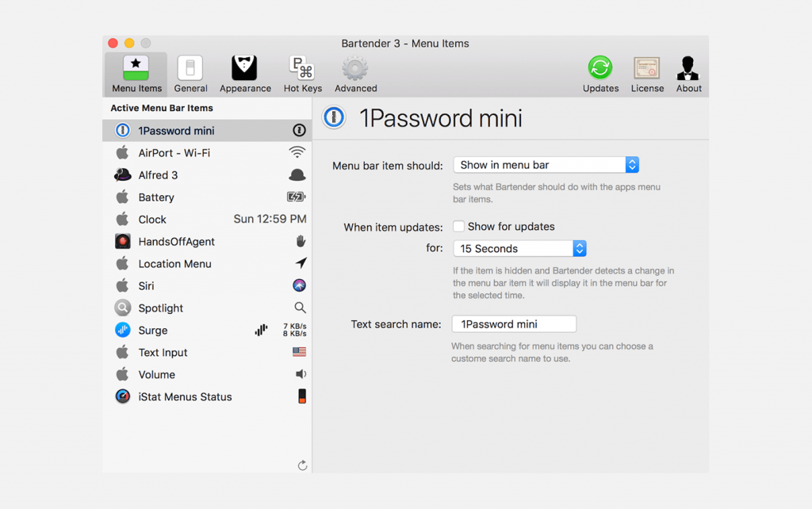Switch to the General tab

[190, 74]
